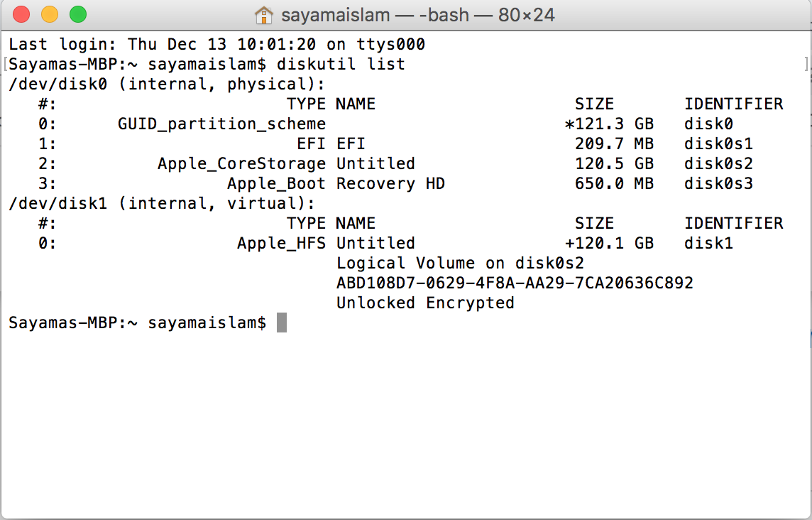Click the 'Apple_HFS' type text
Screen dimensions: 812x520
tap(281, 244)
